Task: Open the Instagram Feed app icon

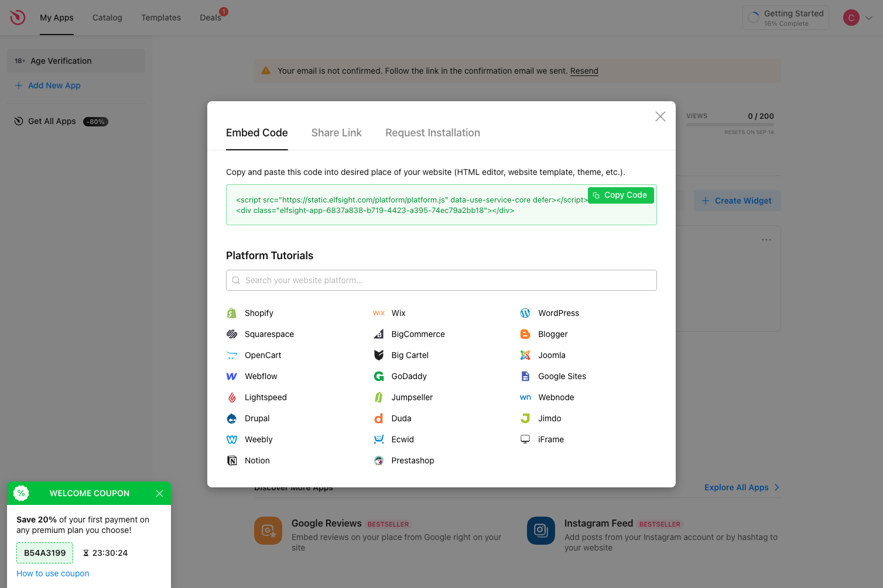Action: point(541,531)
